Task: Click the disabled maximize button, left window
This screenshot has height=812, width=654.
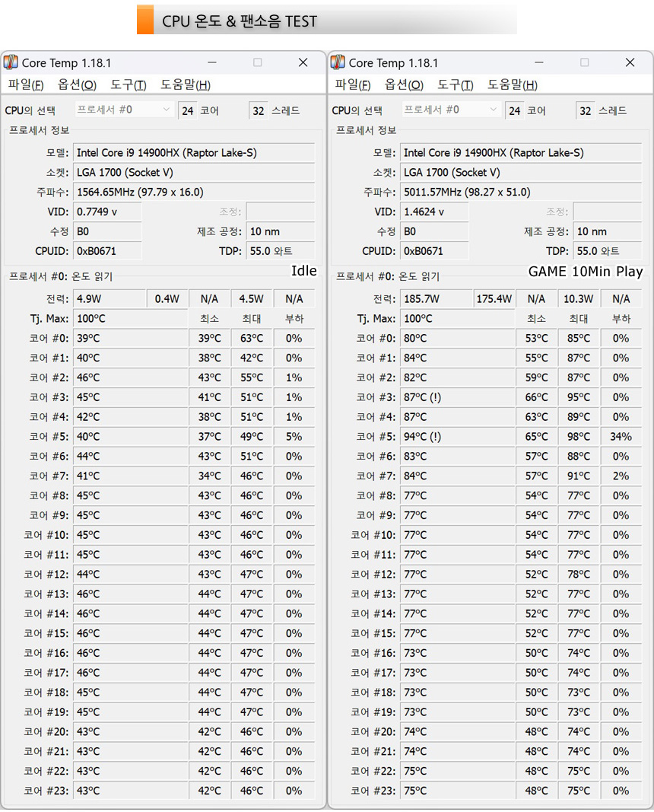Action: [x=257, y=62]
